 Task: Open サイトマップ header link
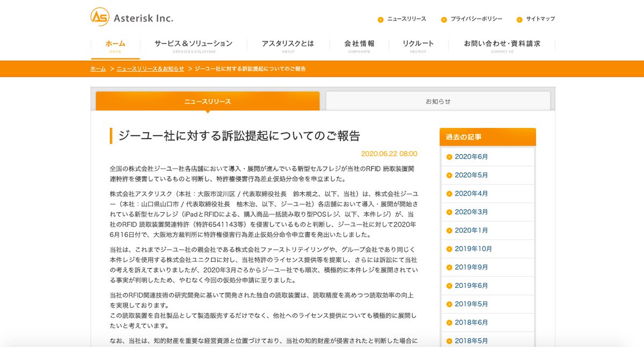[x=540, y=19]
